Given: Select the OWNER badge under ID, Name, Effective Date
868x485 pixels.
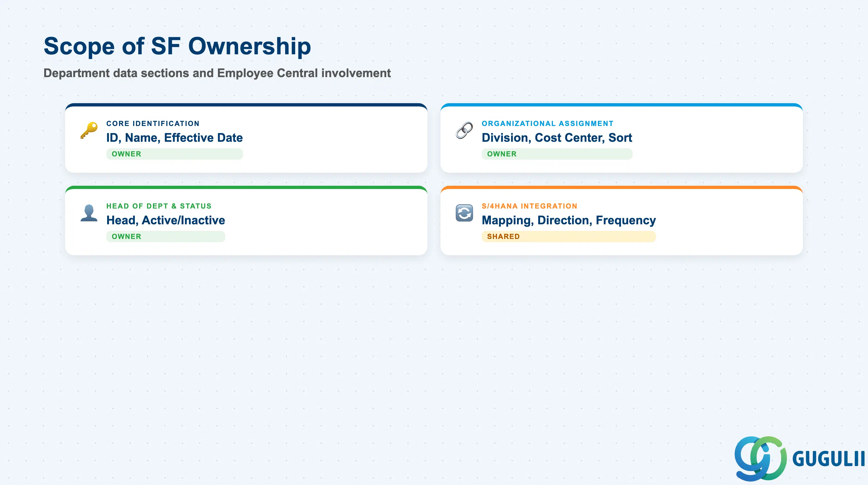Looking at the screenshot, I should tap(174, 154).
